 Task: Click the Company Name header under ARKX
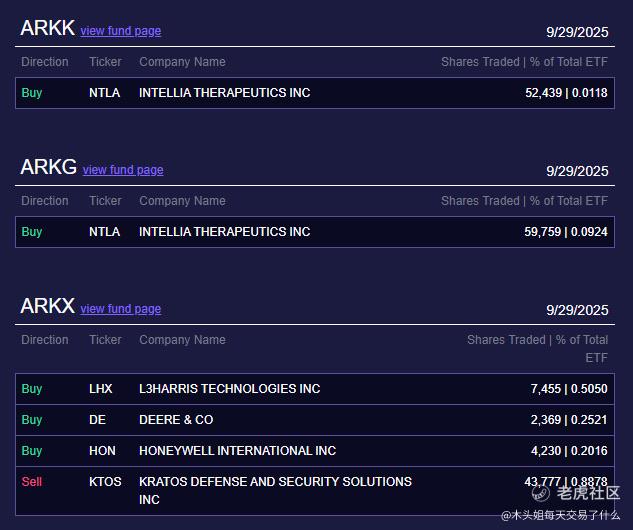(x=182, y=340)
